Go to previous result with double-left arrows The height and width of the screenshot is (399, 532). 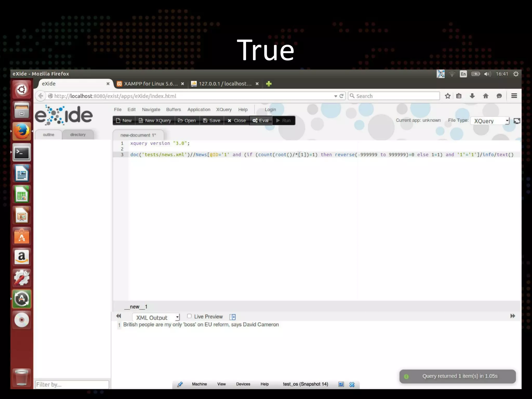click(x=119, y=316)
